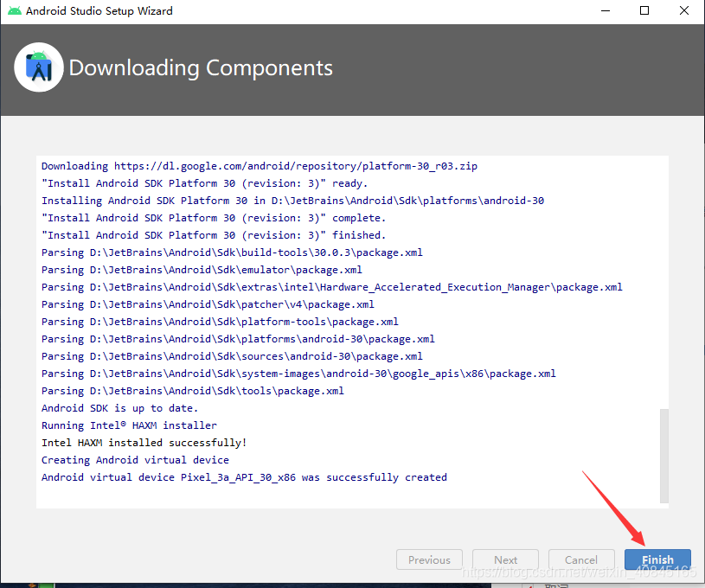705x588 pixels.
Task: Minimize the Setup Wizard window
Action: pyautogui.click(x=606, y=10)
